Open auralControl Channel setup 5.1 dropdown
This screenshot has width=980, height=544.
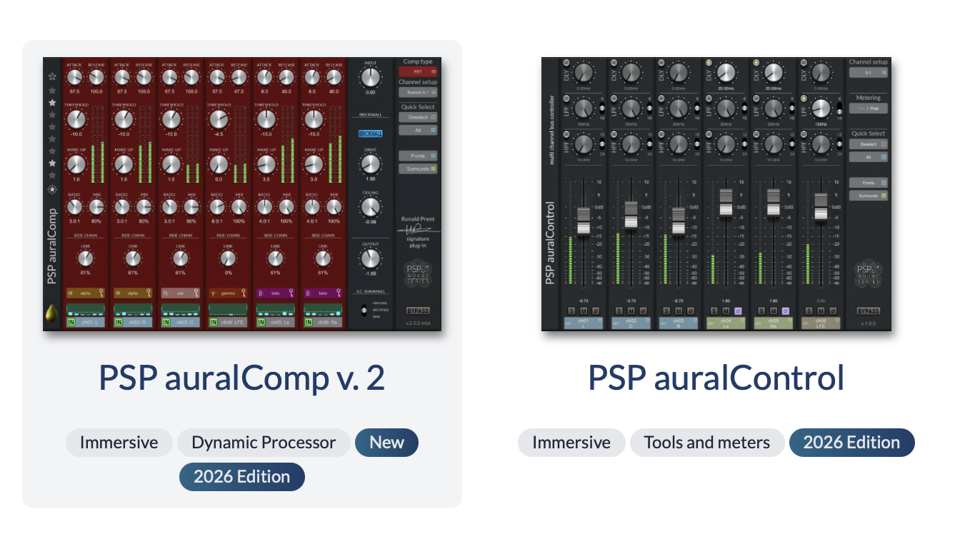point(869,72)
